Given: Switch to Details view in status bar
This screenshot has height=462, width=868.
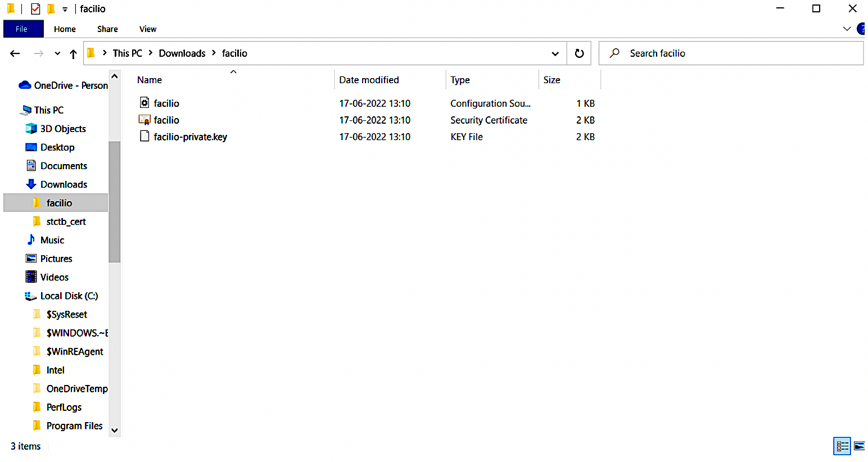Looking at the screenshot, I should point(842,446).
